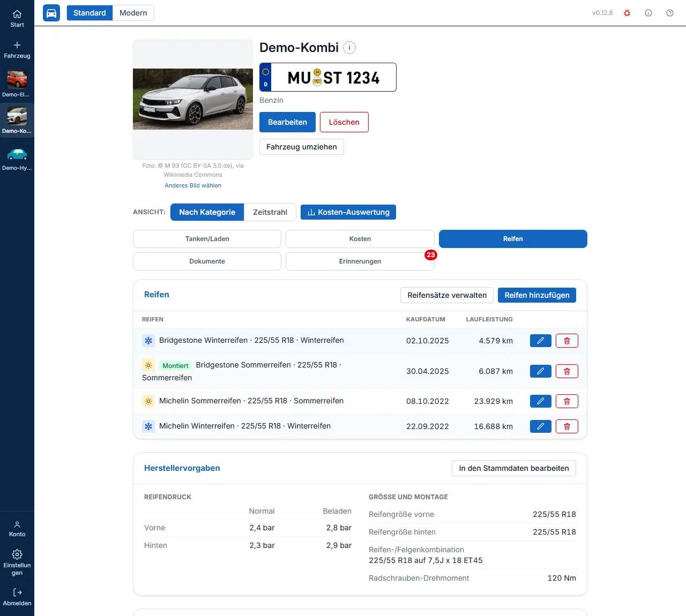Image resolution: width=686 pixels, height=616 pixels.
Task: Open the help question mark icon
Action: pos(670,13)
